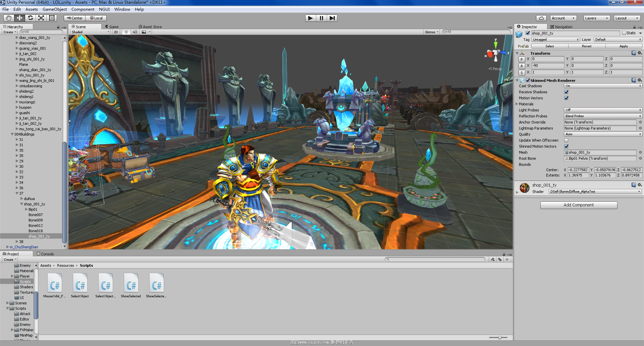The width and height of the screenshot is (644, 346).
Task: Toggle scene lighting icon
Action: click(x=126, y=32)
